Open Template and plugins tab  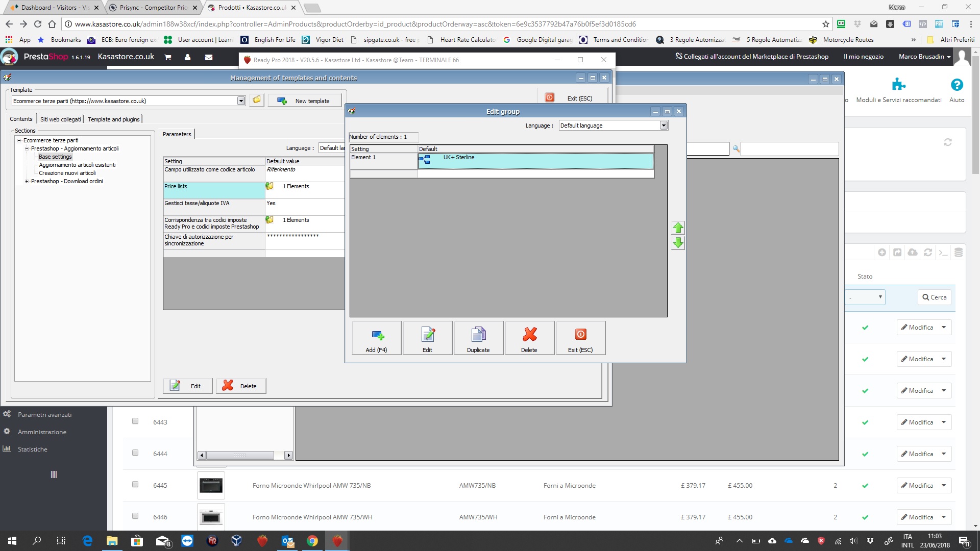click(x=113, y=119)
